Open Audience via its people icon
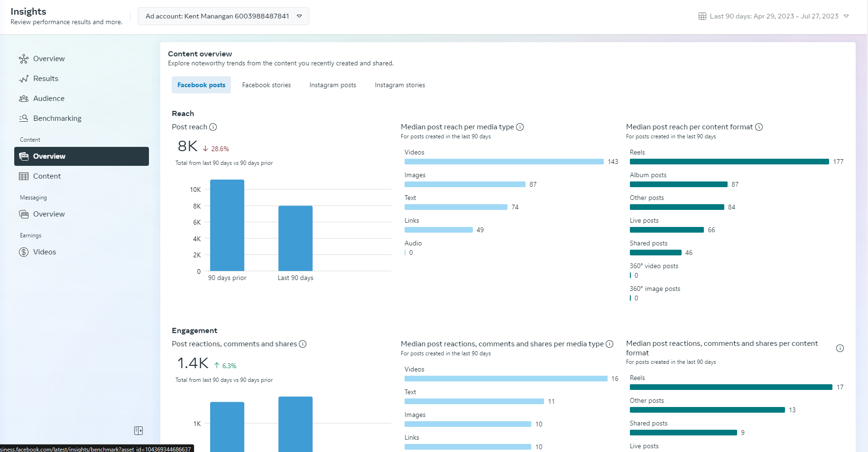The image size is (868, 452). [24, 99]
